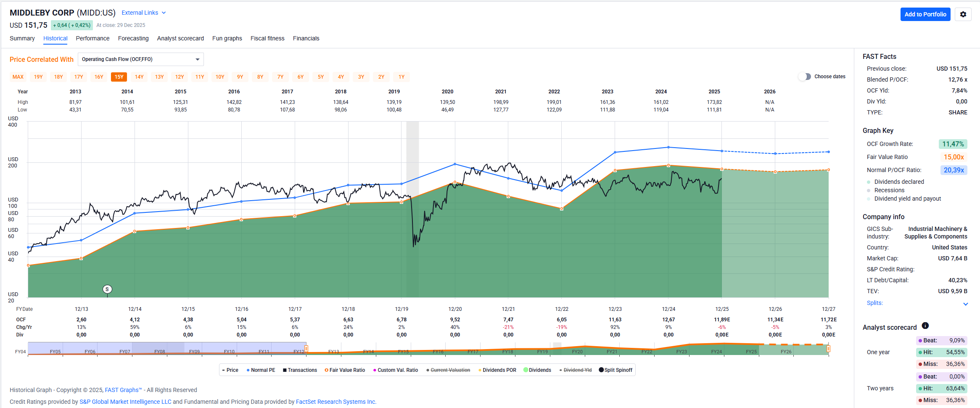Open the Financials tab
Image resolution: width=980 pixels, height=408 pixels.
pos(306,38)
